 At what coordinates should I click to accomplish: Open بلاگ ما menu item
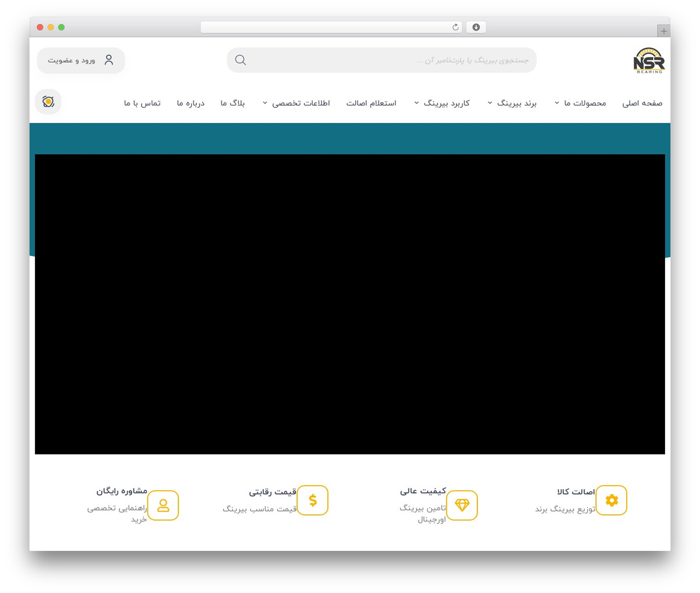click(x=232, y=103)
